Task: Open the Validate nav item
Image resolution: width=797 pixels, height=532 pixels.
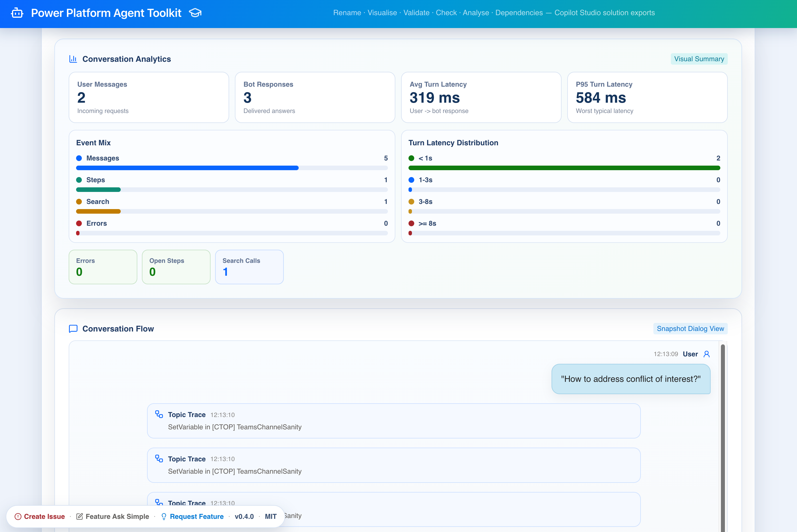Action: pyautogui.click(x=416, y=13)
